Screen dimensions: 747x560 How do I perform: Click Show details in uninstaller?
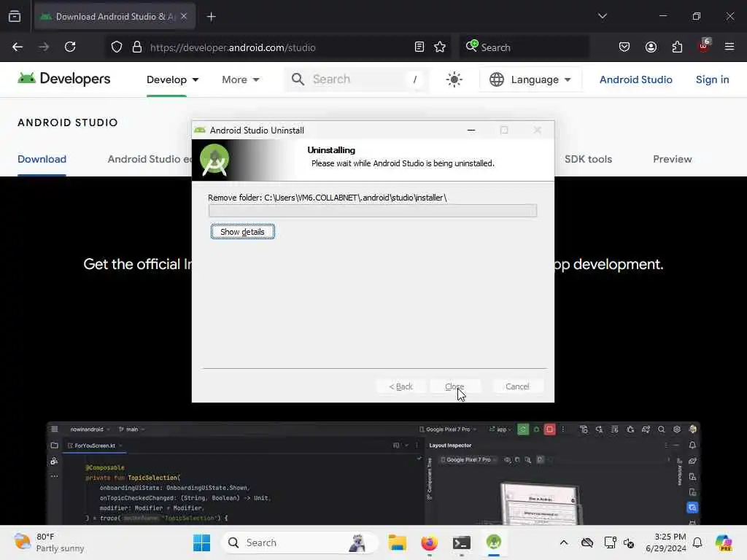[242, 231]
